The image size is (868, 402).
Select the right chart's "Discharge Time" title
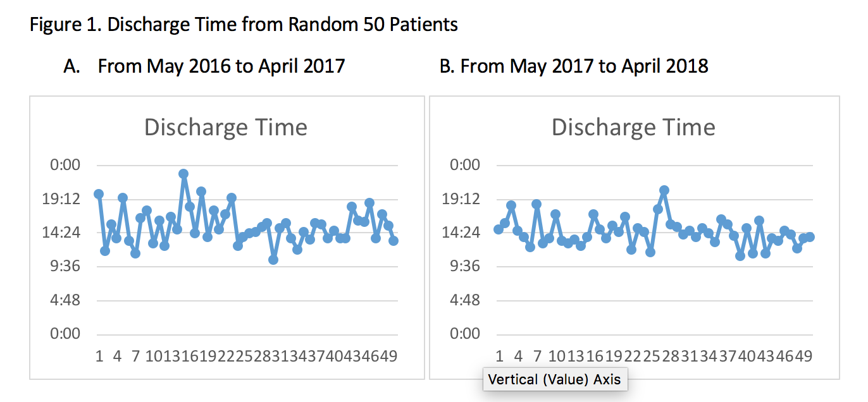(633, 127)
